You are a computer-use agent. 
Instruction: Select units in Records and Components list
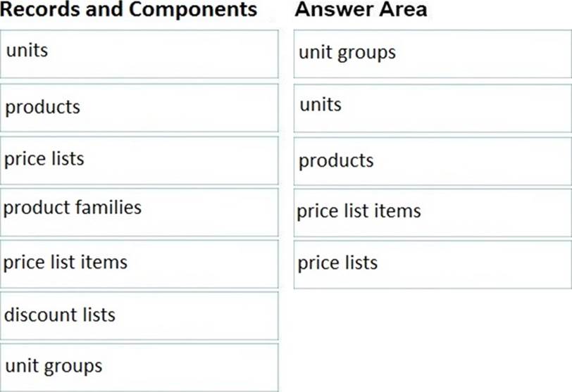tap(139, 53)
